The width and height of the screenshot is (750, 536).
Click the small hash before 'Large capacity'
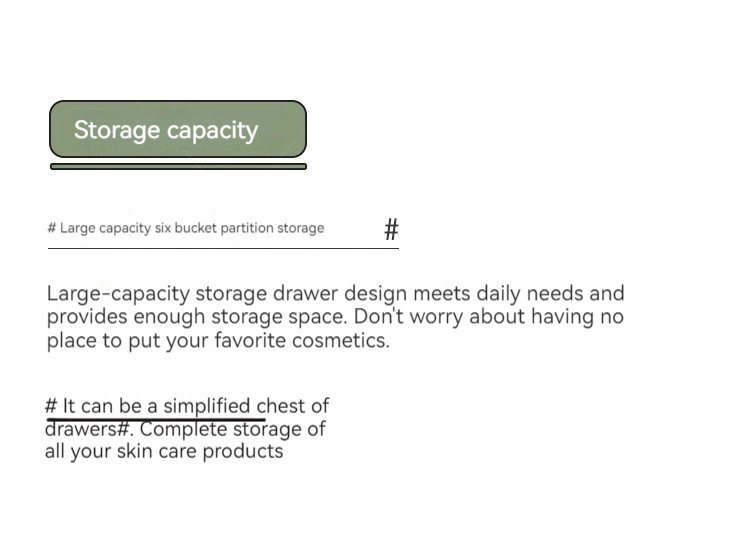tap(51, 228)
